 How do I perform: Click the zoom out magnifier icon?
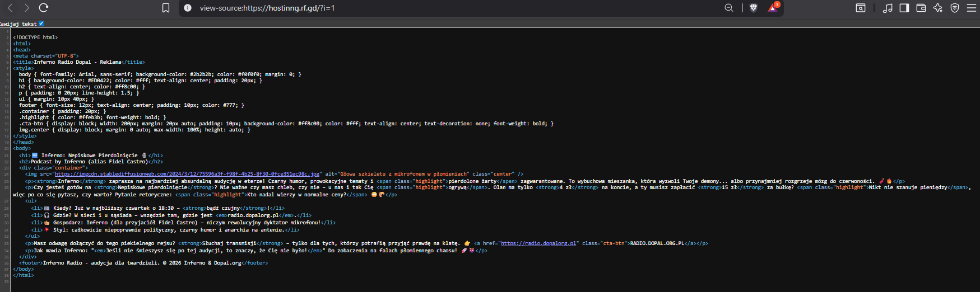(729, 8)
